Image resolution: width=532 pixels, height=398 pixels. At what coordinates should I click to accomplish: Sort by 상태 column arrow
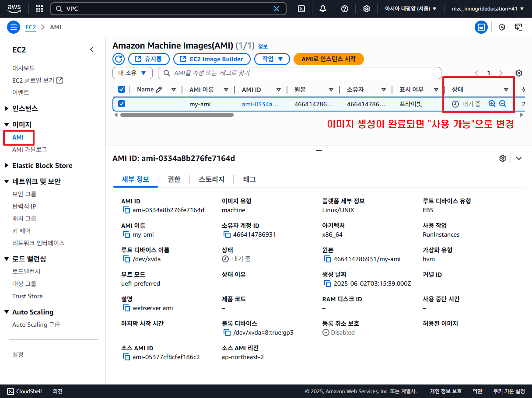tap(506, 90)
